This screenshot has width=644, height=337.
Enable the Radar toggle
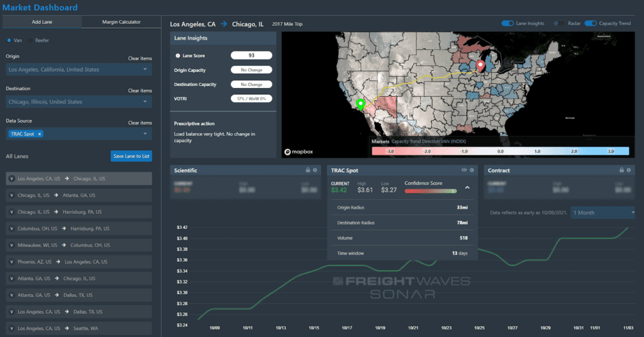point(557,23)
